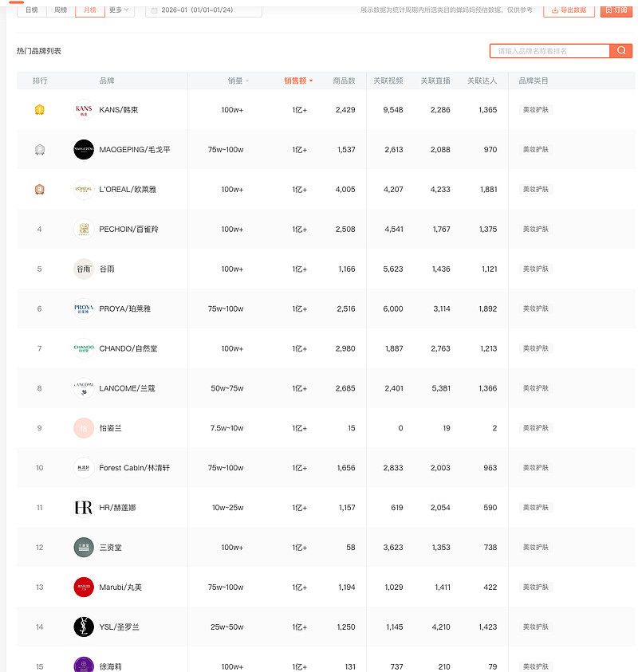Open the 三资堂 brand logo
Viewport: 638px width, 672px height.
tap(84, 548)
